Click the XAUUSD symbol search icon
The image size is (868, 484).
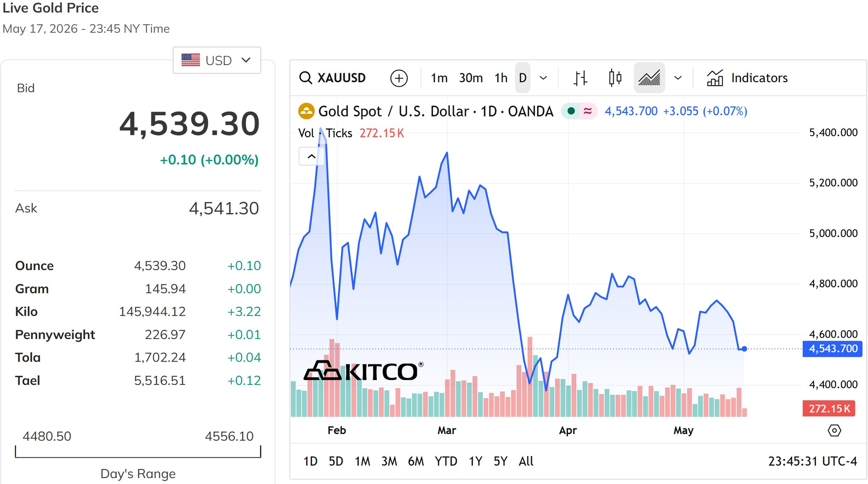click(x=305, y=78)
